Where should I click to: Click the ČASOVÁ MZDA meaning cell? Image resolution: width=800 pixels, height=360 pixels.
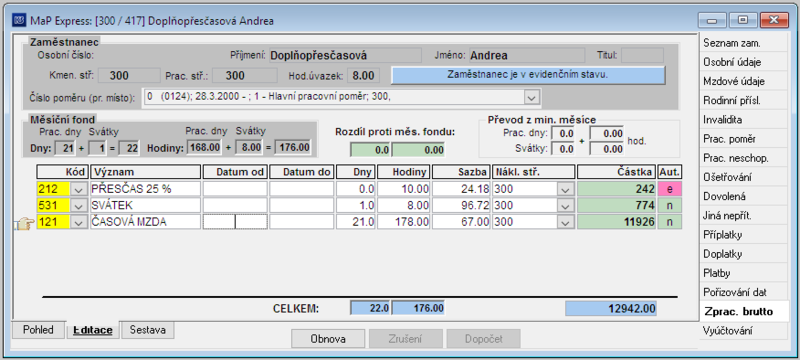click(x=145, y=222)
